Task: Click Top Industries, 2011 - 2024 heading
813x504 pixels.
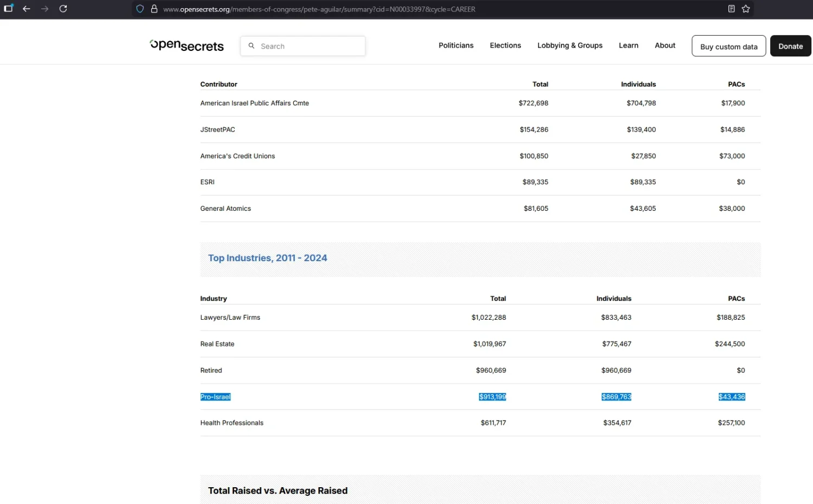Action: point(267,258)
